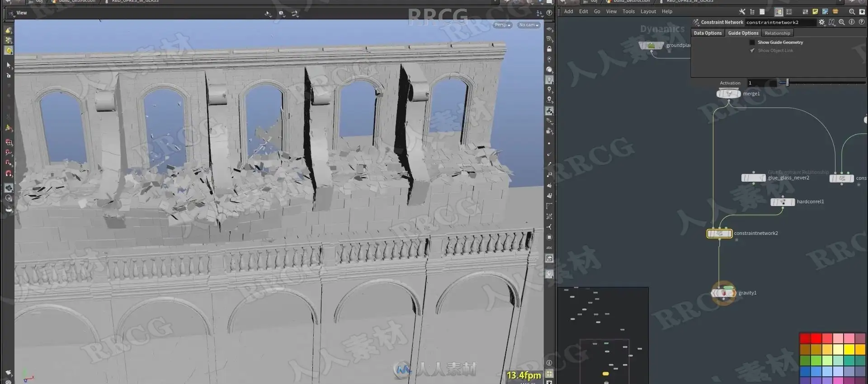Enable snap to grid magnet icon

click(9, 142)
